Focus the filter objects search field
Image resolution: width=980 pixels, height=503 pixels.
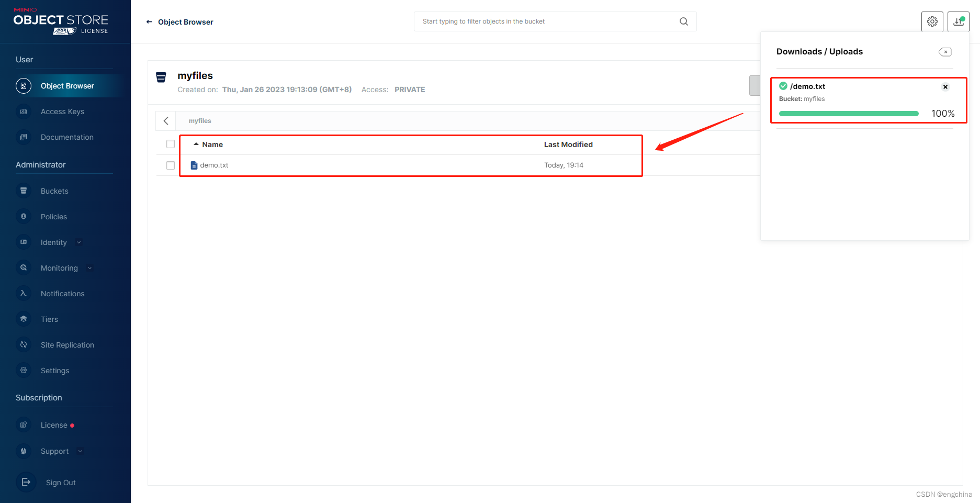click(x=555, y=21)
